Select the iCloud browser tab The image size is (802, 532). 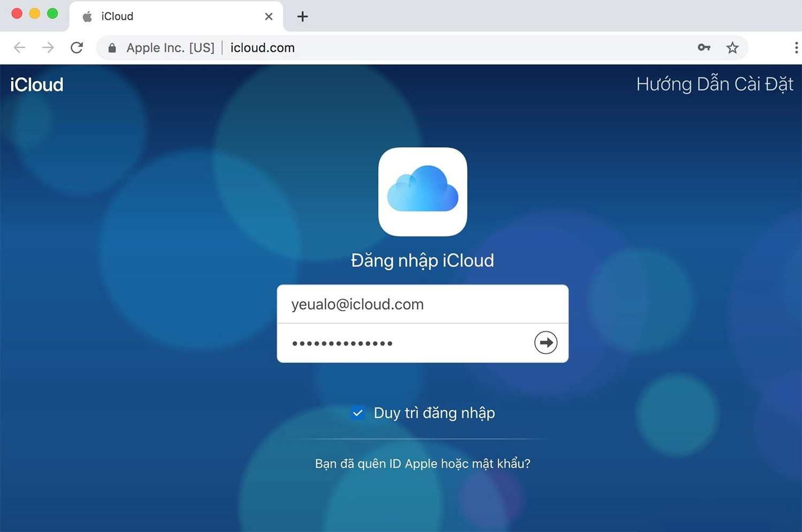(176, 17)
